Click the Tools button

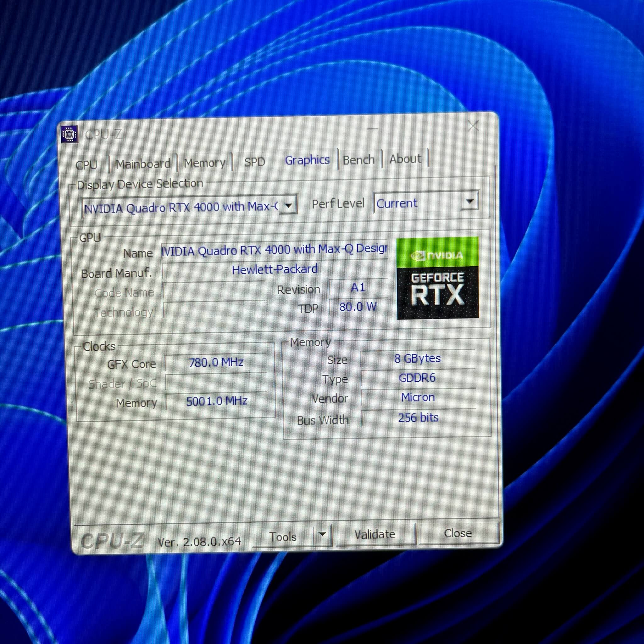click(x=283, y=536)
